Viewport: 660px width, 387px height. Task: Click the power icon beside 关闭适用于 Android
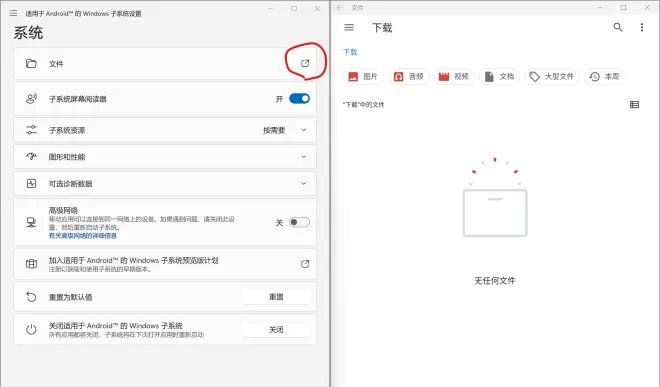32,329
